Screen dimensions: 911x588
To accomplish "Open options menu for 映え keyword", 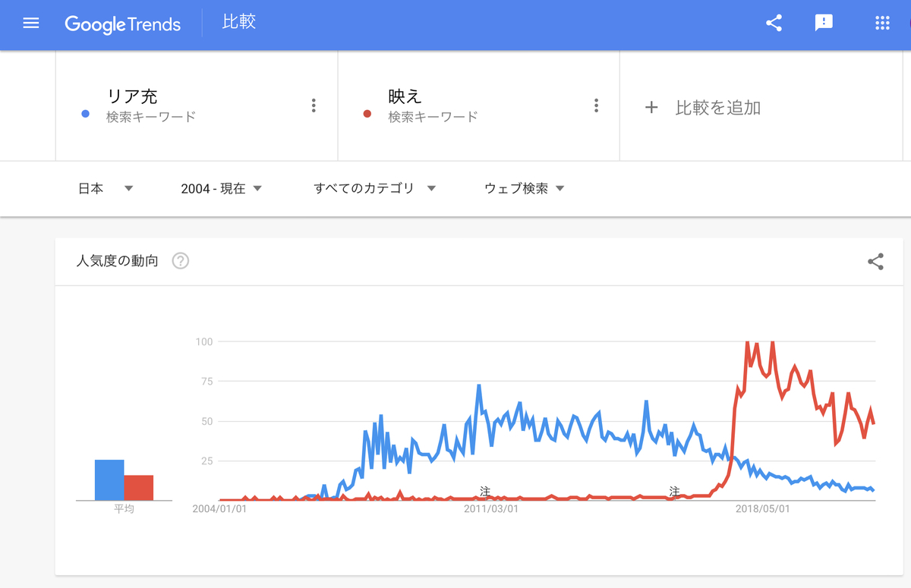I will coord(597,105).
